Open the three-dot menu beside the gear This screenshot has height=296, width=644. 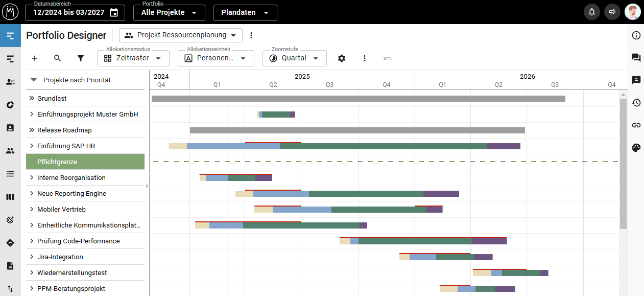tap(365, 58)
